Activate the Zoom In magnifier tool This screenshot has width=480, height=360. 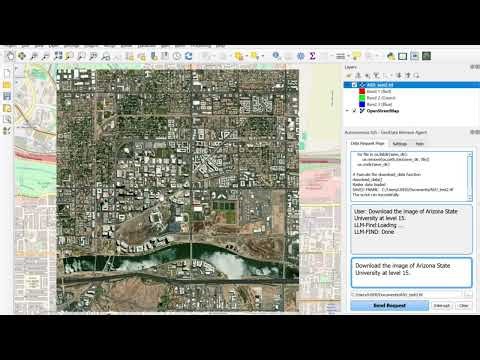click(x=34, y=56)
